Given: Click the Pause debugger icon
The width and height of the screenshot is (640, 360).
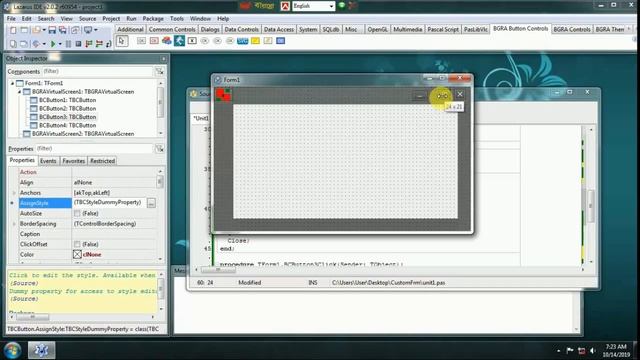Looking at the screenshot, I should (69, 44).
